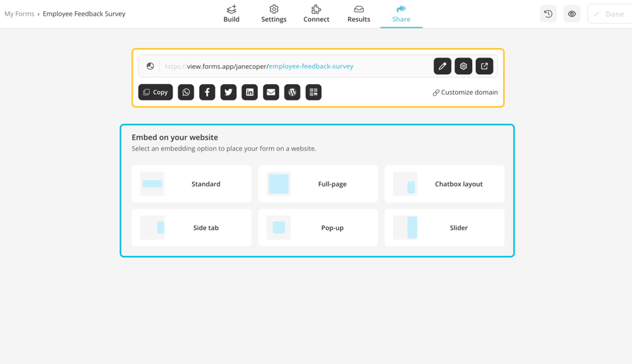
Task: Choose the Pop-up embed option
Action: coord(318,227)
